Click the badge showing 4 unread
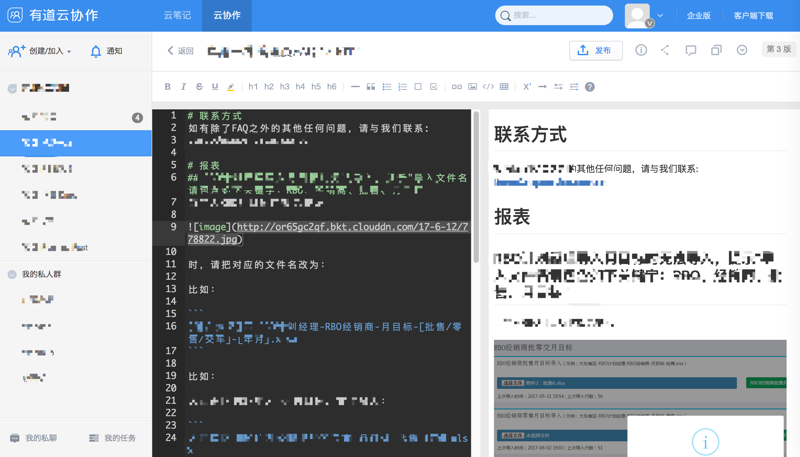 point(137,118)
